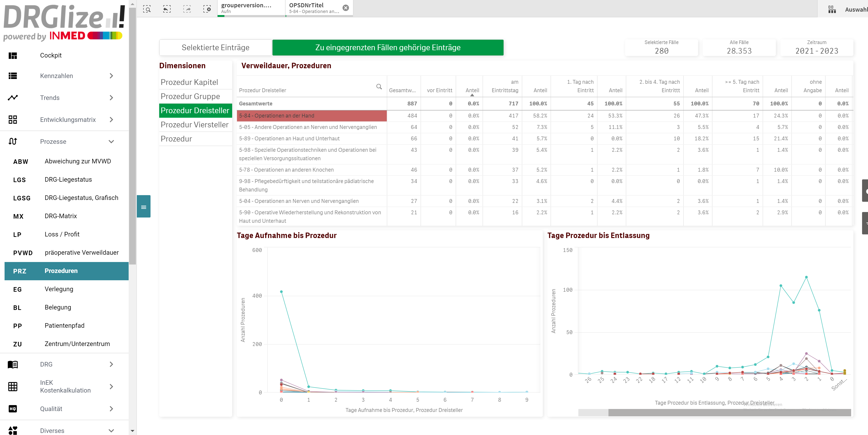The image size is (868, 435).
Task: Remove the OPSDNrTitel selection filter
Action: (345, 8)
